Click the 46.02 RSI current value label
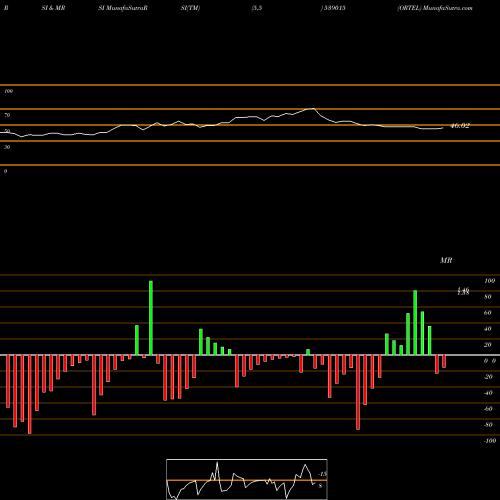Viewport: 500px width, 500px height. coord(460,126)
